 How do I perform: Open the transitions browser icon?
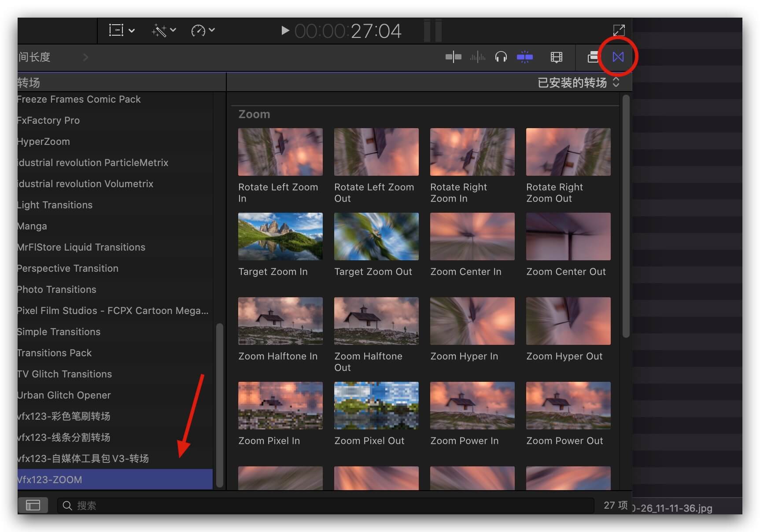point(618,57)
